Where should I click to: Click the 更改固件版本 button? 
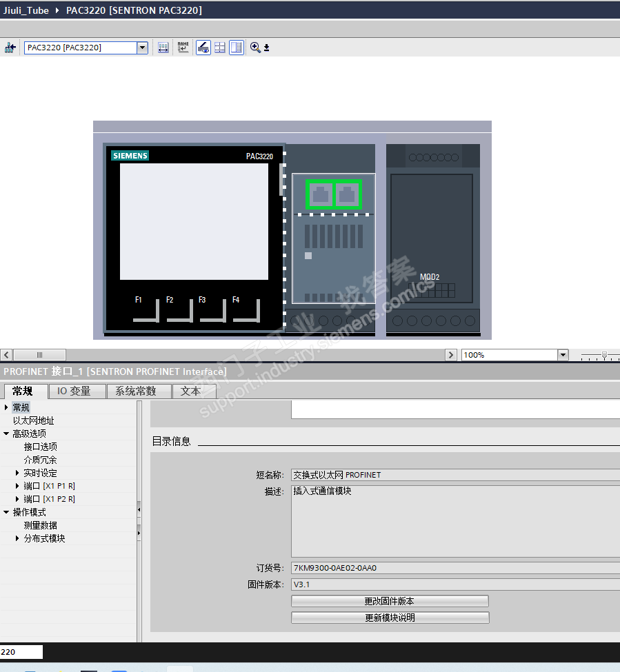pyautogui.click(x=390, y=601)
